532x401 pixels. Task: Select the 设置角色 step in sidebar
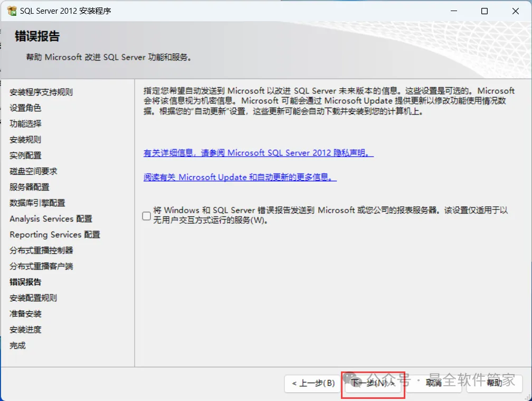point(25,108)
